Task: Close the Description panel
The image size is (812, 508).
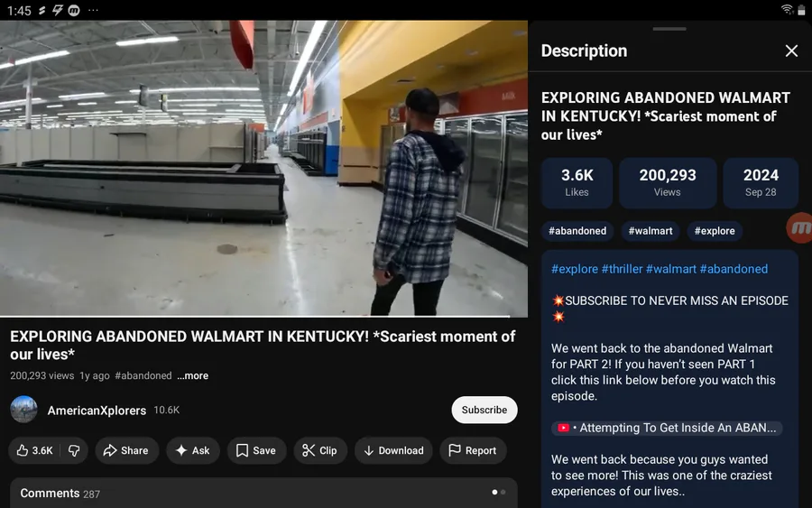Action: (x=791, y=51)
